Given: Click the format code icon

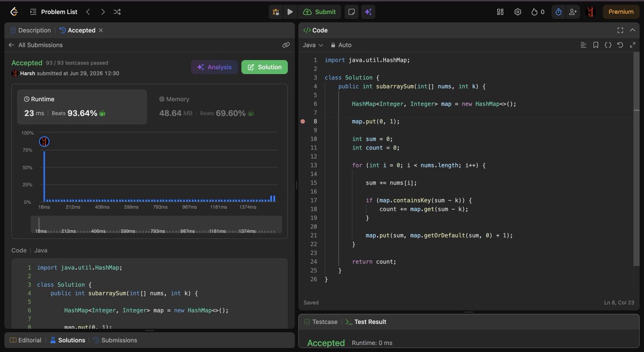Looking at the screenshot, I should (583, 45).
